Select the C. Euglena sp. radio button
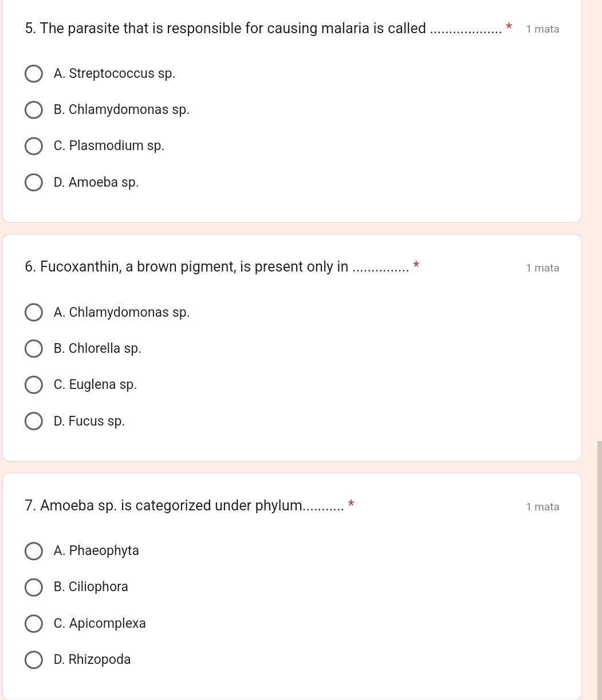Screen dimensions: 602x700 click(x=34, y=385)
